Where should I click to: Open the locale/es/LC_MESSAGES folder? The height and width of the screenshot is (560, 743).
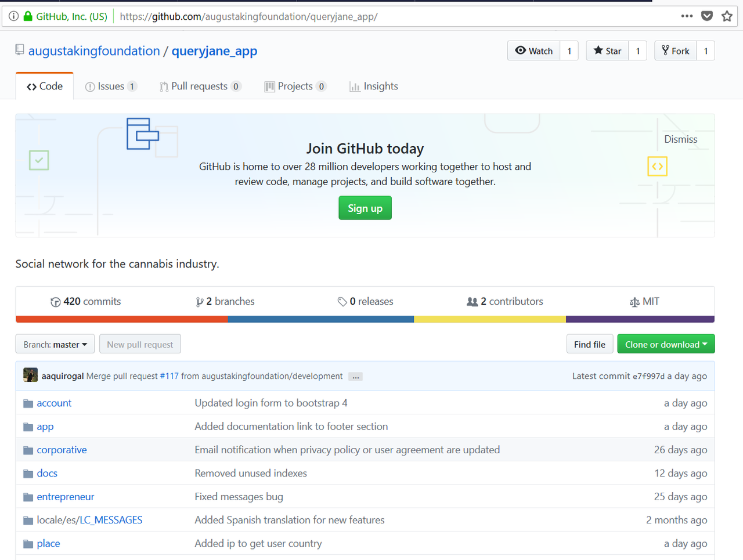pos(89,520)
